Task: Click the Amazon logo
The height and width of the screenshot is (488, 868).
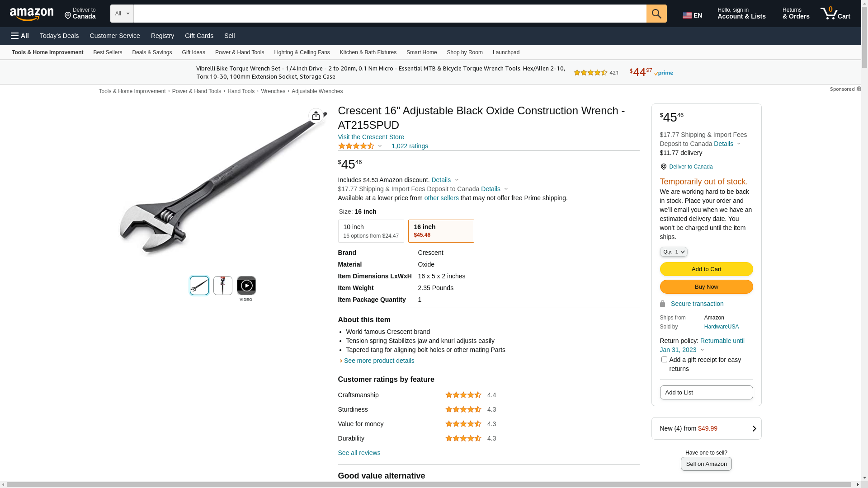Action: [32, 14]
